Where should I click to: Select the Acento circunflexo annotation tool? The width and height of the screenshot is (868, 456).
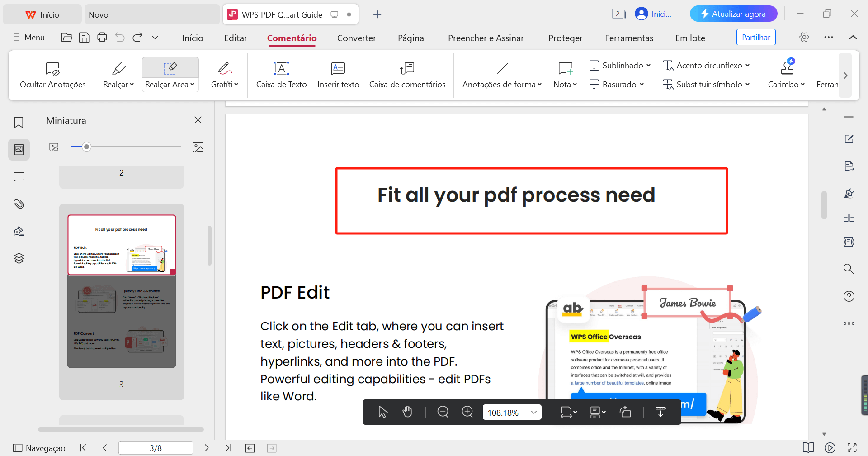click(x=706, y=65)
